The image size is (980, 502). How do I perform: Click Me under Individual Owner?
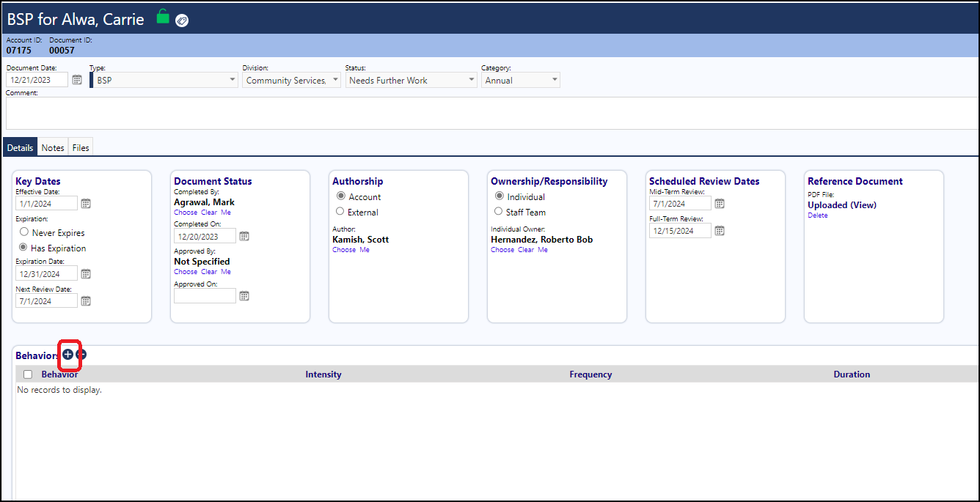point(543,250)
